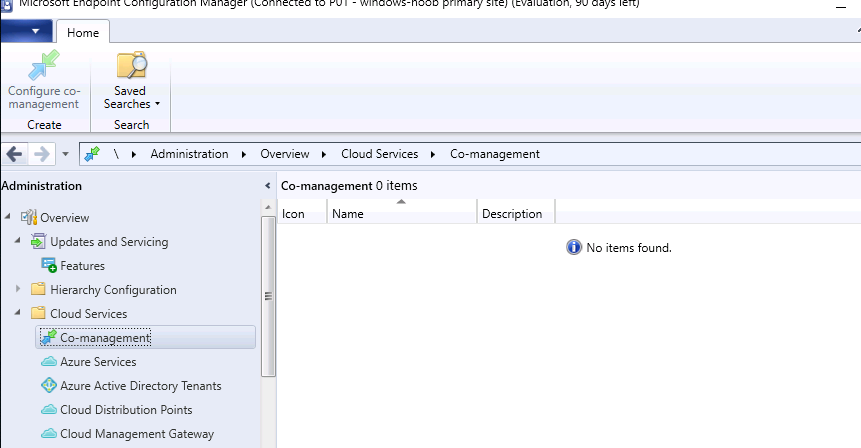Click the Cloud Distribution Points icon
Viewport: 861px width, 448px height.
(x=49, y=410)
